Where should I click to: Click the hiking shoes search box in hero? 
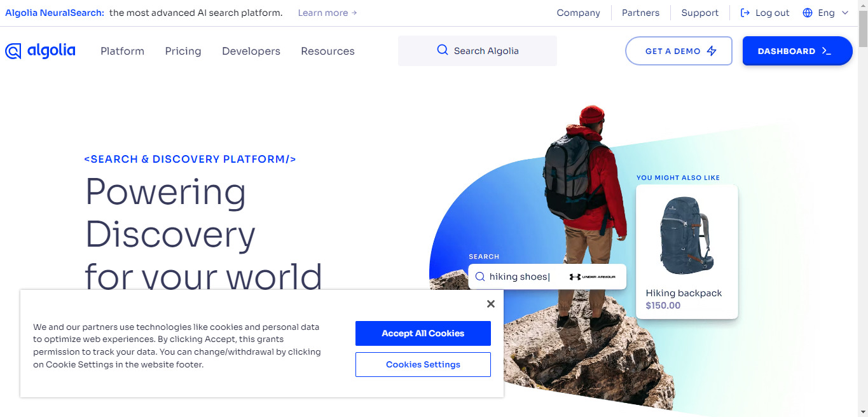point(548,277)
